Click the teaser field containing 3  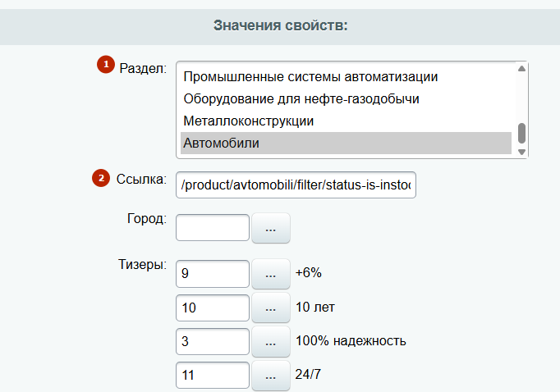tap(213, 341)
